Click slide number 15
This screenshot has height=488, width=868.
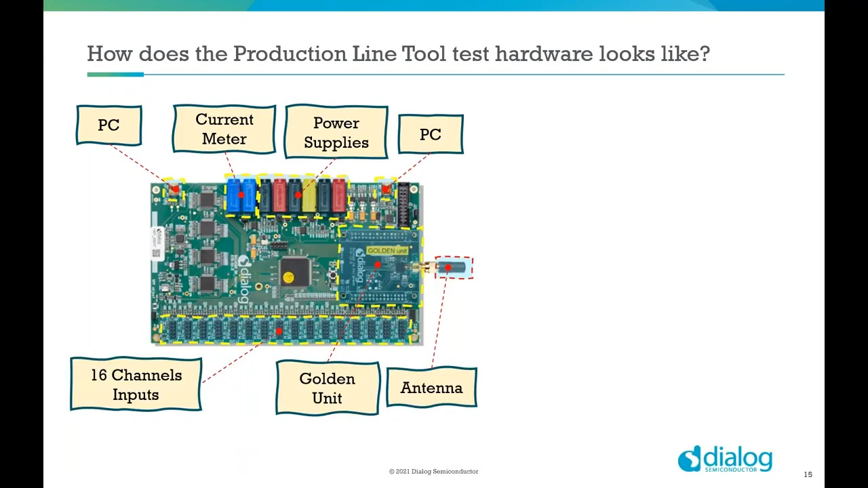coord(808,474)
